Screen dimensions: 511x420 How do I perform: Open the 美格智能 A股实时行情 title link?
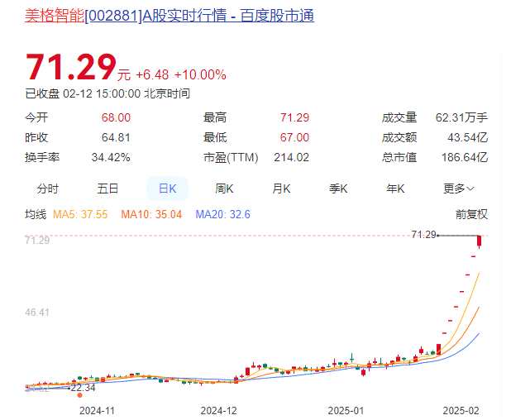[x=170, y=16]
